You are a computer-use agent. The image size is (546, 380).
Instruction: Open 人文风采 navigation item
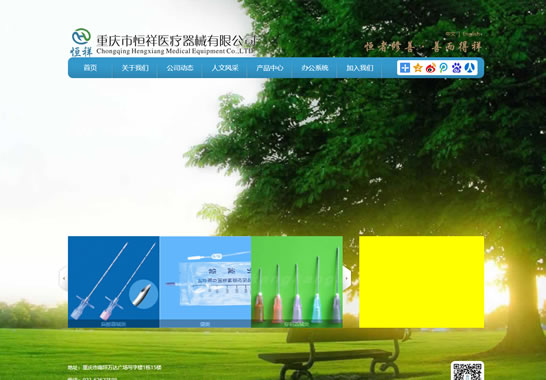[225, 68]
